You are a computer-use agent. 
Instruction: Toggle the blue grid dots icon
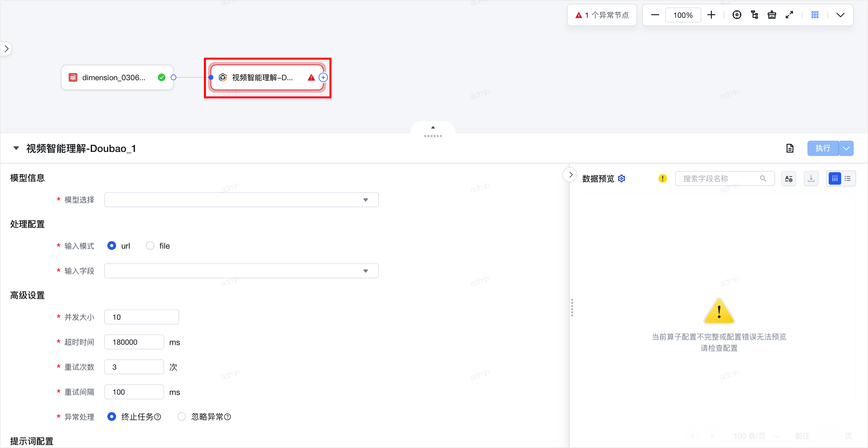click(x=815, y=15)
